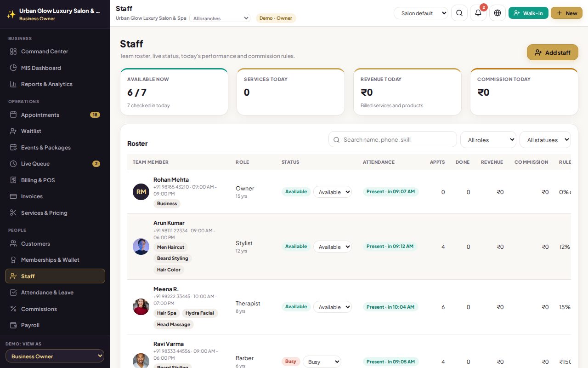Click 'Present · in 09:12 AM' badge
The width and height of the screenshot is (588, 368).
point(390,247)
